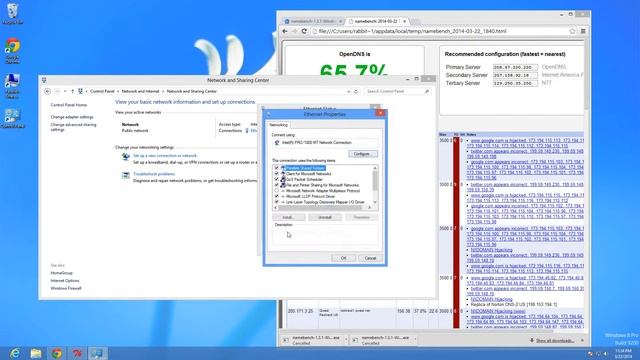The image size is (640, 360).
Task: Open File Explorer from taskbar
Action: click(36, 353)
